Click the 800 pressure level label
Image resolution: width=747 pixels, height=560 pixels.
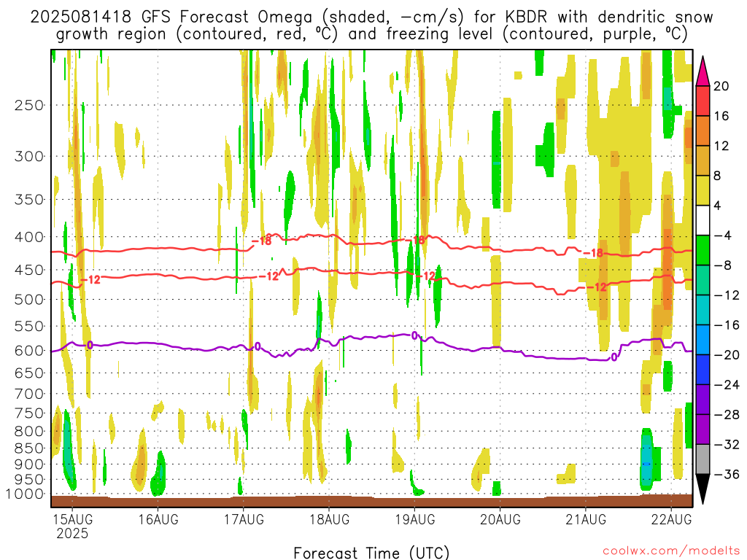pyautogui.click(x=29, y=432)
